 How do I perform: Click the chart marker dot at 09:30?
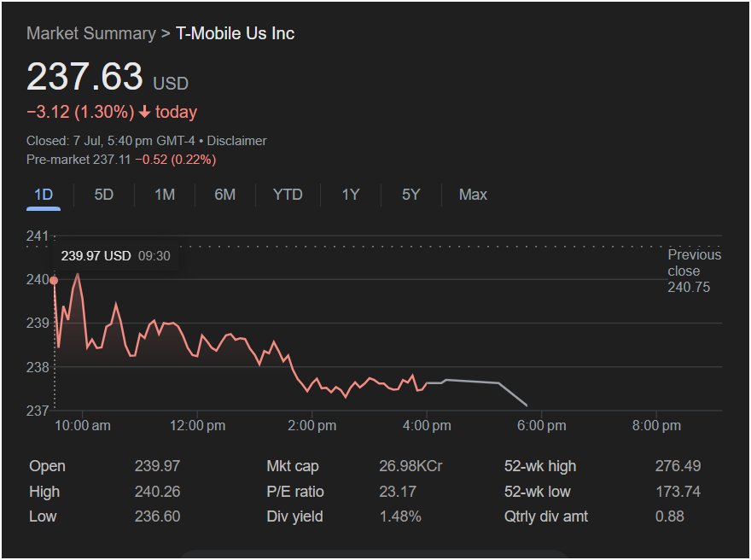(x=54, y=280)
